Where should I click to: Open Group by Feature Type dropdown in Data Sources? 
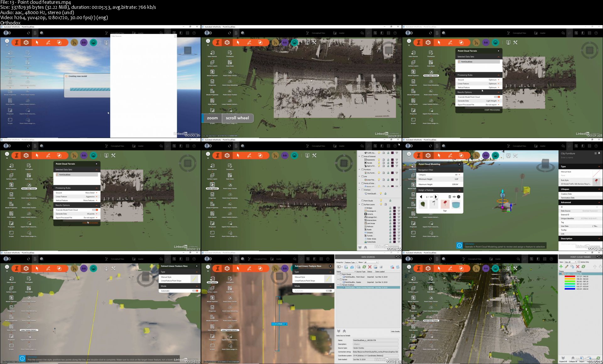click(x=351, y=262)
